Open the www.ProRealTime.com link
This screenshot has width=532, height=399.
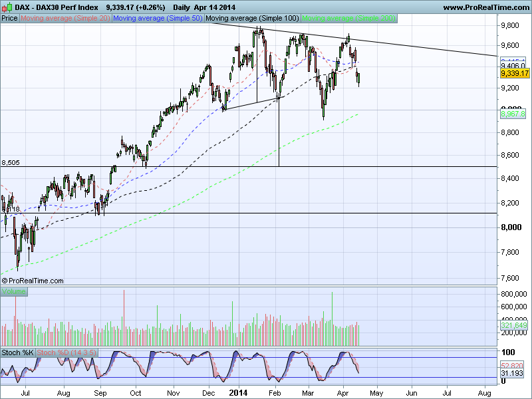click(x=486, y=7)
